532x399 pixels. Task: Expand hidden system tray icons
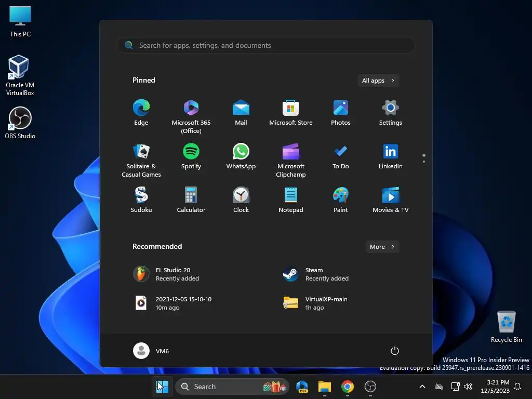pyautogui.click(x=422, y=387)
